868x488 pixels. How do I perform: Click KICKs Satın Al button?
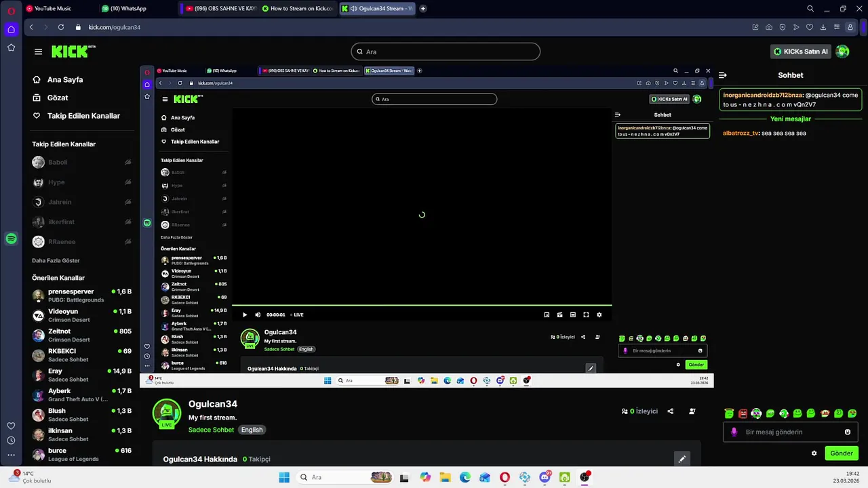click(x=801, y=52)
